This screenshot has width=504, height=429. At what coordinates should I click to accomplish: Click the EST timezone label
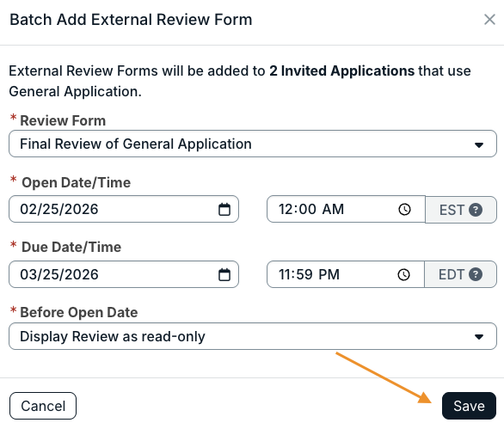pyautogui.click(x=452, y=210)
